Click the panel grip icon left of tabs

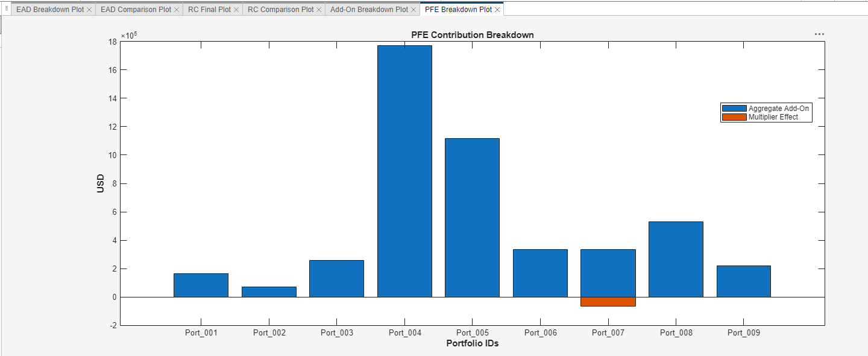pyautogui.click(x=5, y=9)
